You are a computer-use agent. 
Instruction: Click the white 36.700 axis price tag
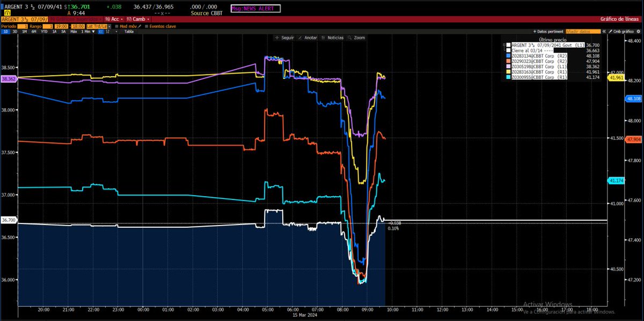[x=9, y=220]
